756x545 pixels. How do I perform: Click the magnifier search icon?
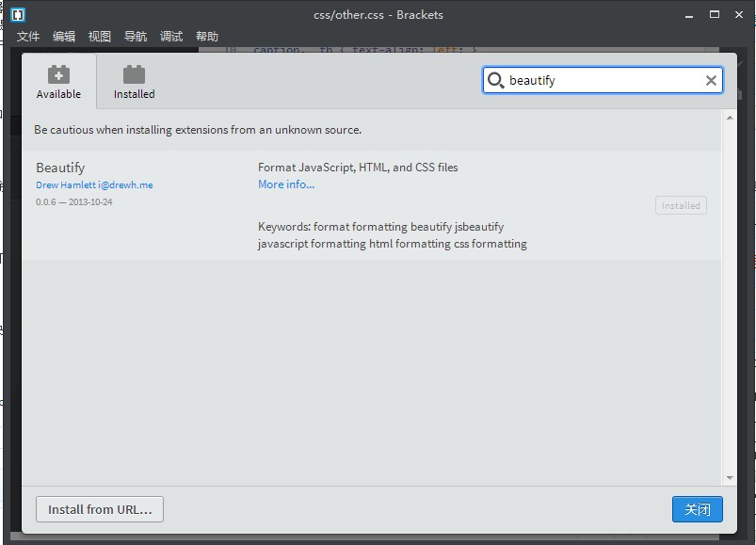(x=495, y=80)
